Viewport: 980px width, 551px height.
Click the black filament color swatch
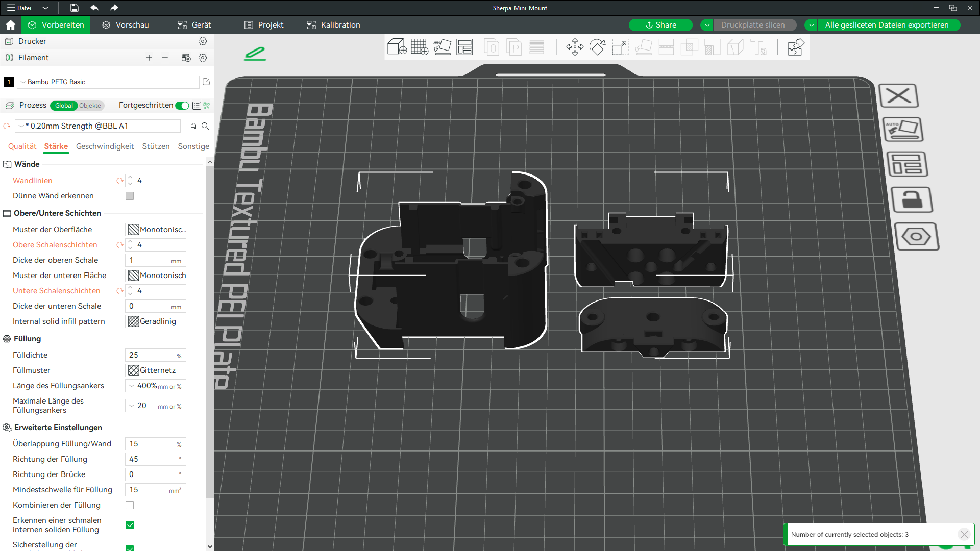point(9,82)
